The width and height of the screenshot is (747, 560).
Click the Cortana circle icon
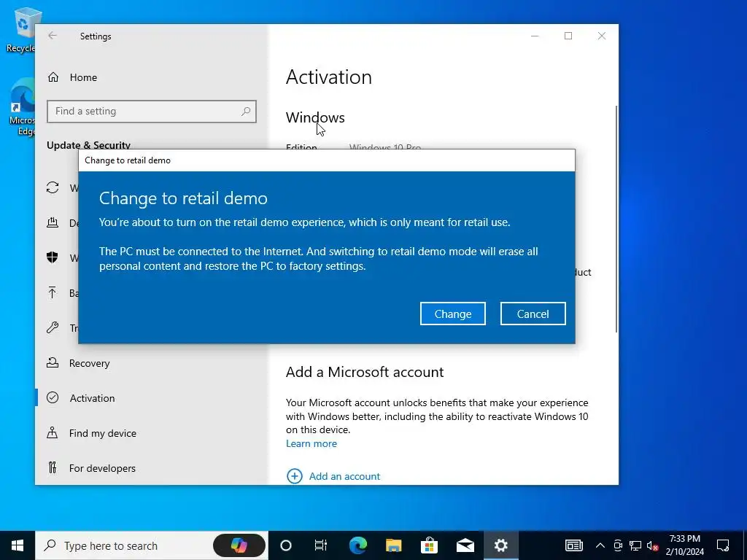tap(286, 545)
